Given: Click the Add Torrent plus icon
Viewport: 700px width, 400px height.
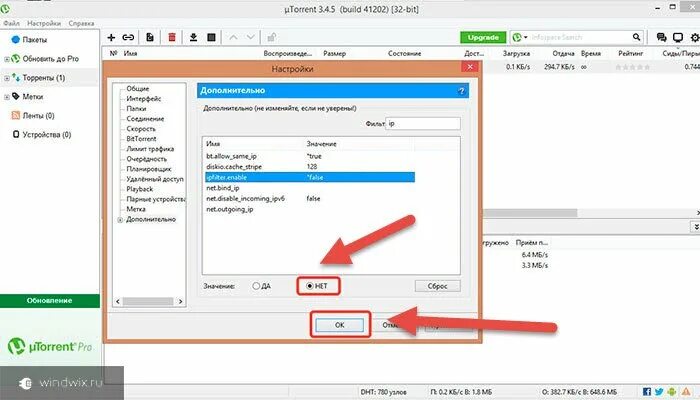Looking at the screenshot, I should point(111,38).
